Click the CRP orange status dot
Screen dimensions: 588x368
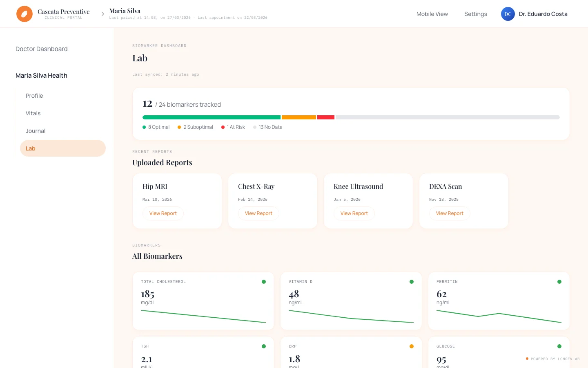click(x=412, y=346)
